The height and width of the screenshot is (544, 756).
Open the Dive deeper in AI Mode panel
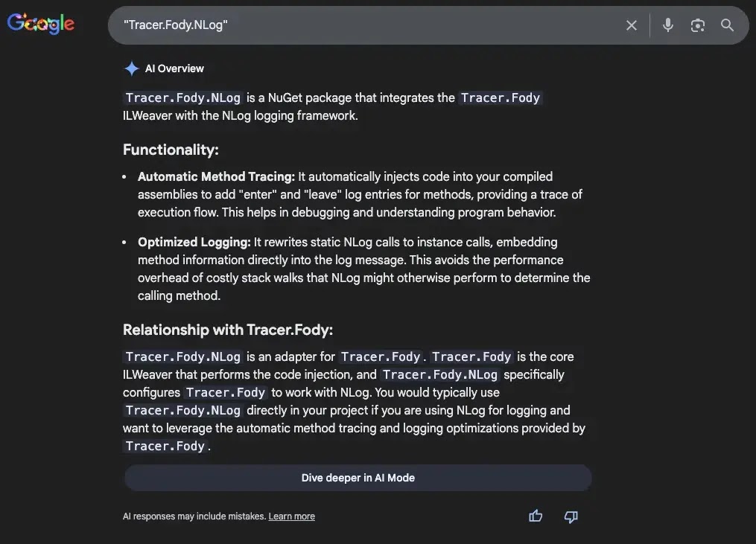[358, 478]
